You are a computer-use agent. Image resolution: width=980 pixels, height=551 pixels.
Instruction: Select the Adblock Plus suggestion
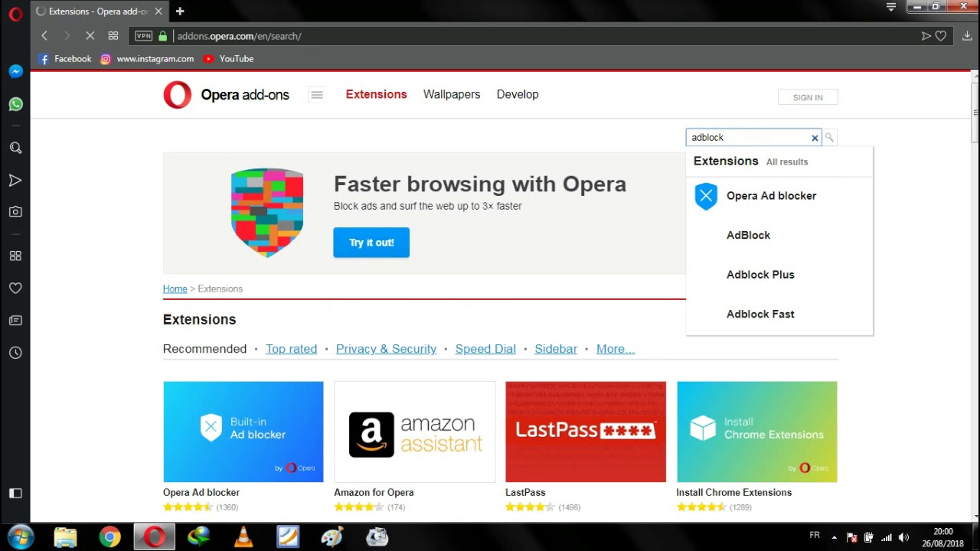coord(779,275)
